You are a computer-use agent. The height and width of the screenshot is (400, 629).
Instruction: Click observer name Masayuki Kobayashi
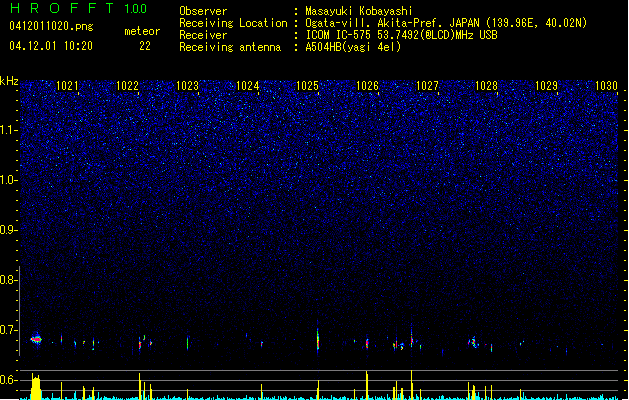(359, 11)
